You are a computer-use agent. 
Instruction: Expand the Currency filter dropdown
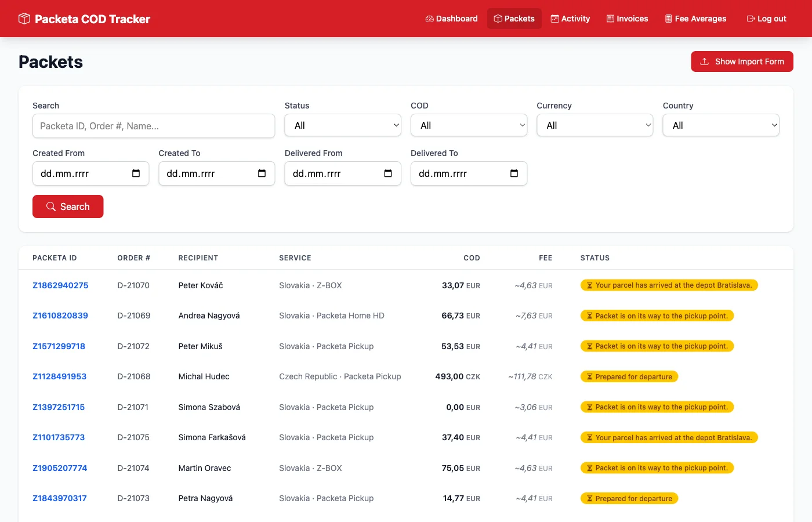595,125
